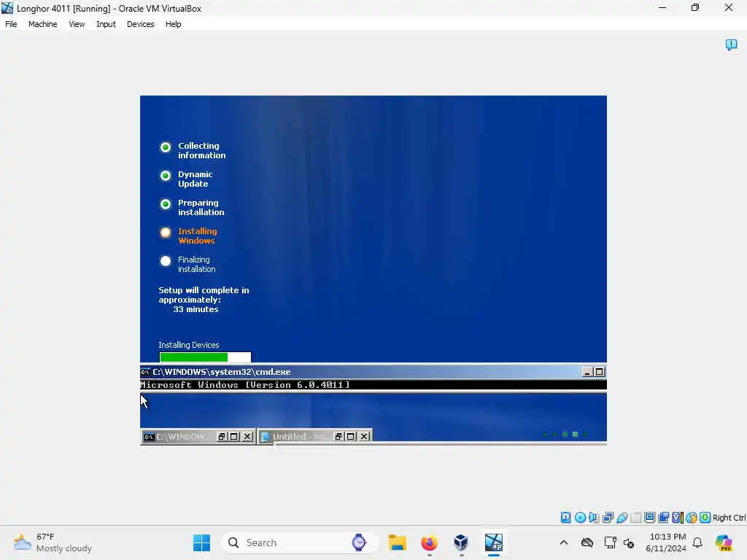Click the recording status icon
747x560 pixels.
[663, 518]
